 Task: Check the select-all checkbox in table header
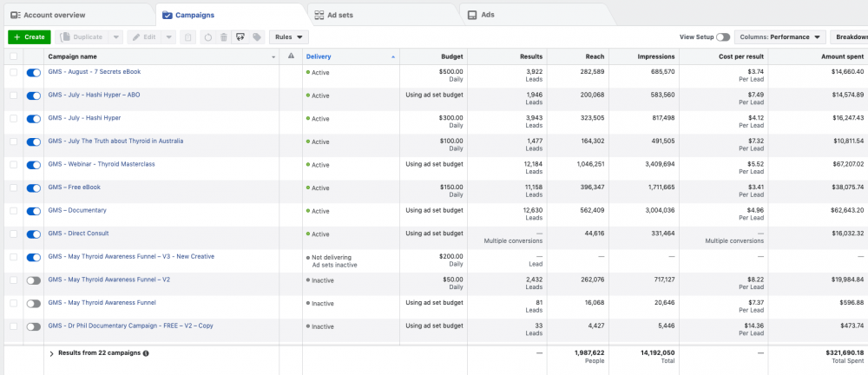13,56
